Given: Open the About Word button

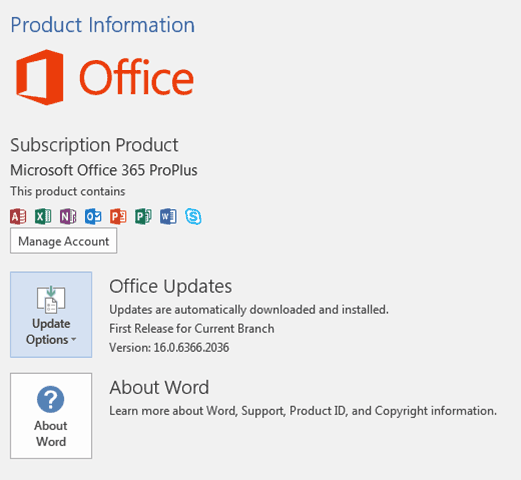Looking at the screenshot, I should pyautogui.click(x=51, y=416).
